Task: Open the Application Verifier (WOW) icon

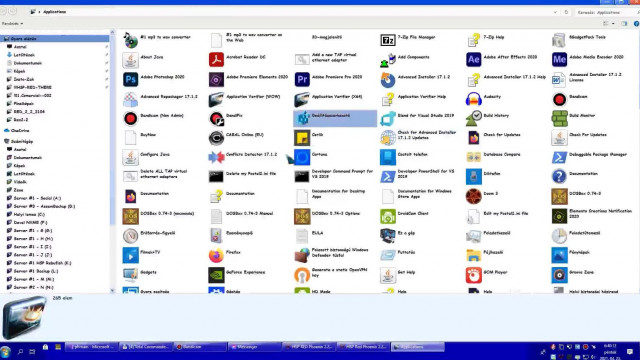Action: 216,99
